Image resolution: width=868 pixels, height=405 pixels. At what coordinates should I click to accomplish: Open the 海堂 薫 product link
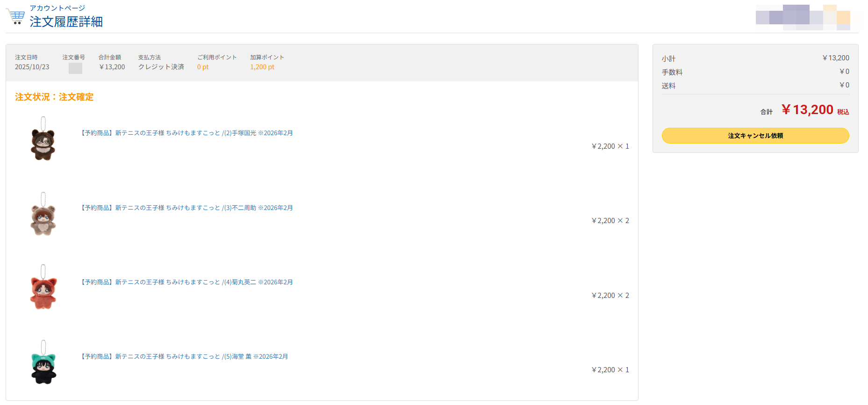click(x=185, y=357)
